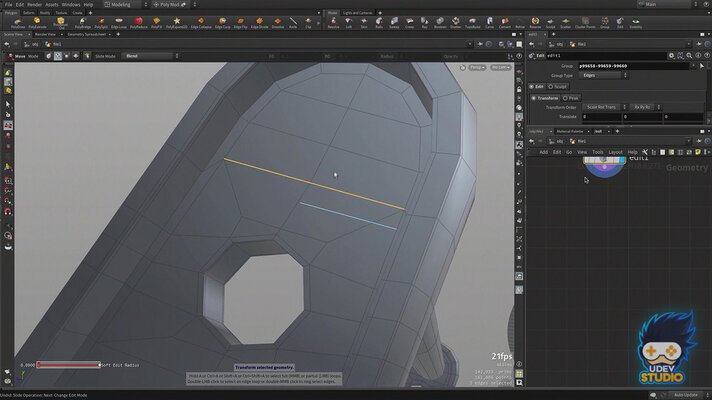The image size is (712, 400).
Task: Select the PolyExtrude shelf tool
Action: tap(36, 20)
